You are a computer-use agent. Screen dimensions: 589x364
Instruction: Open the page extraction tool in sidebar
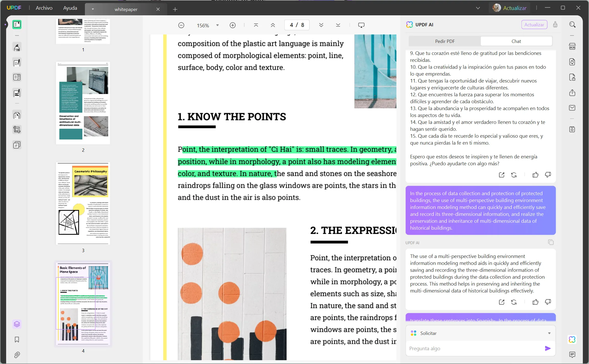tap(17, 115)
